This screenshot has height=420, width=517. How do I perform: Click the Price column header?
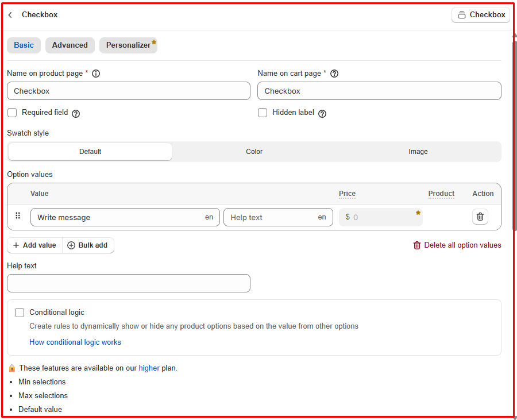tap(347, 194)
